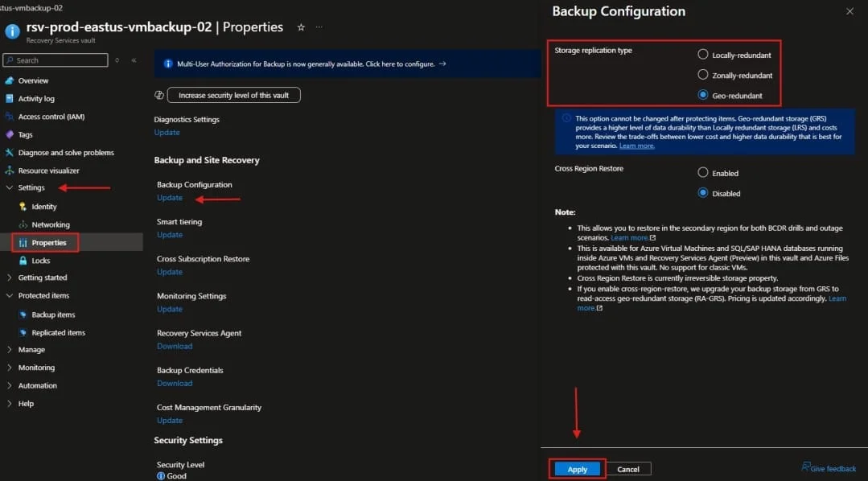Click the Security Level Good info icon
This screenshot has width=868, height=481.
point(161,476)
